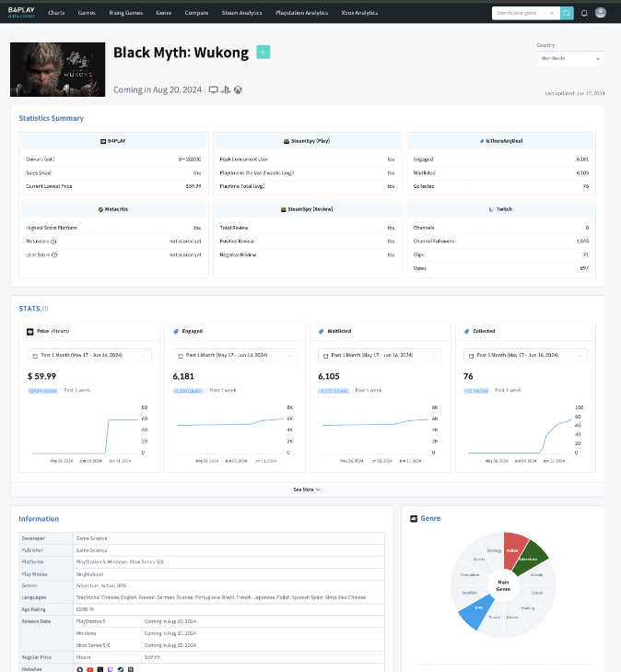The height and width of the screenshot is (672, 621).
Task: Open Collected card date range dropdown
Action: tap(525, 355)
